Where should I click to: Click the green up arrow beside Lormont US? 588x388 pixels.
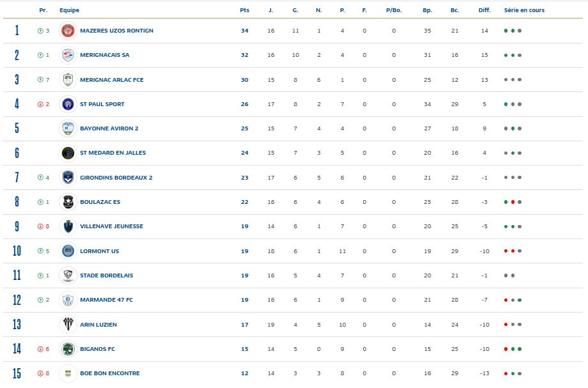tap(40, 251)
